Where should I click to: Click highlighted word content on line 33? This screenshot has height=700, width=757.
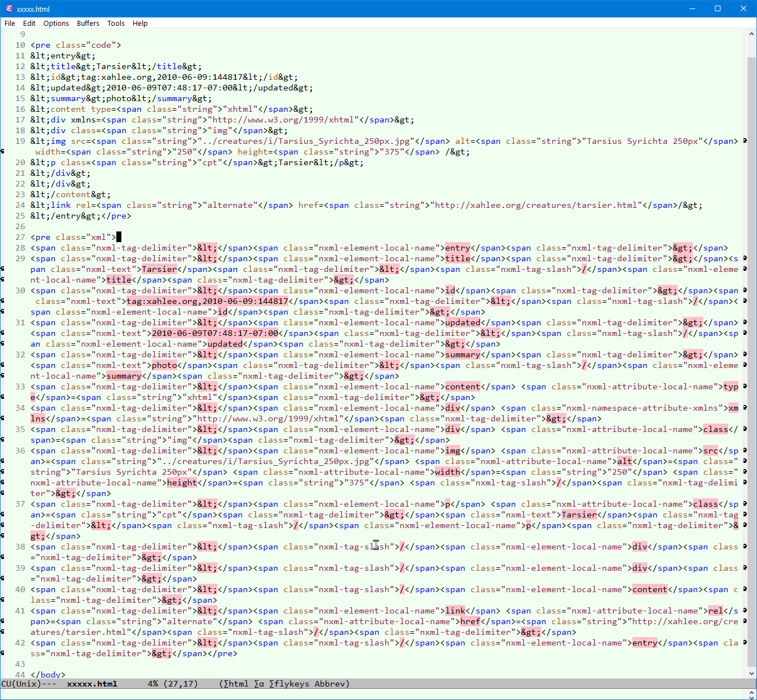pyautogui.click(x=463, y=387)
